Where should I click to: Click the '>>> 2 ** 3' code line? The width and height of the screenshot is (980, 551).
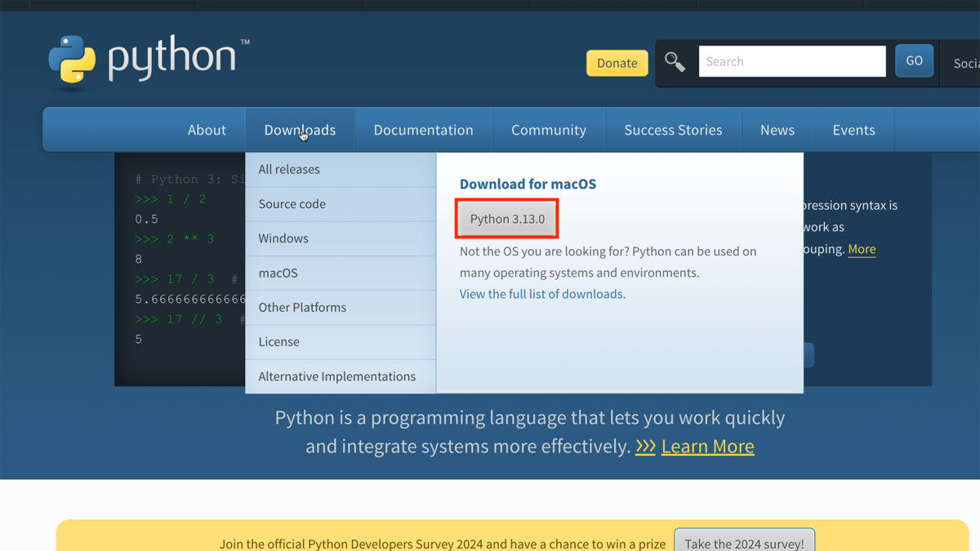[x=175, y=239]
